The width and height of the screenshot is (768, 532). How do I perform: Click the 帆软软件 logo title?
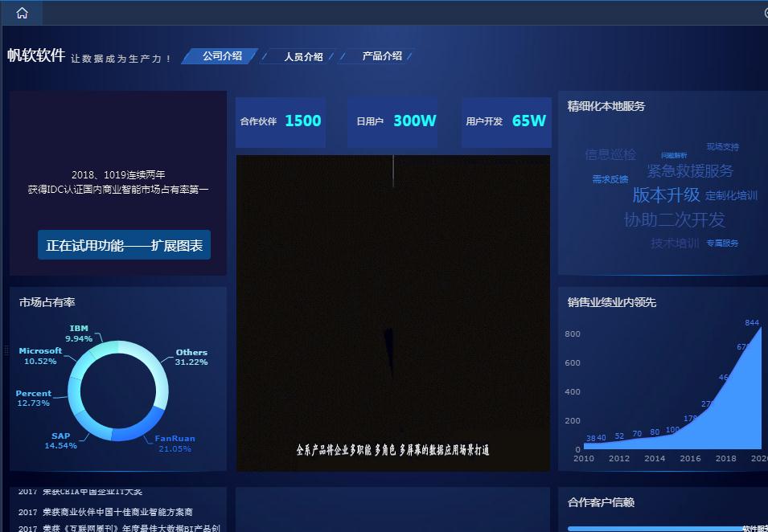(x=36, y=55)
